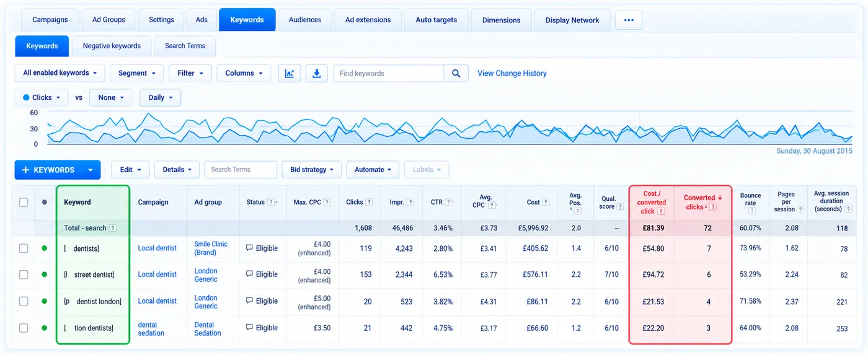Toggle green status dot for street dentist] row
This screenshot has height=355, width=868.
[44, 274]
